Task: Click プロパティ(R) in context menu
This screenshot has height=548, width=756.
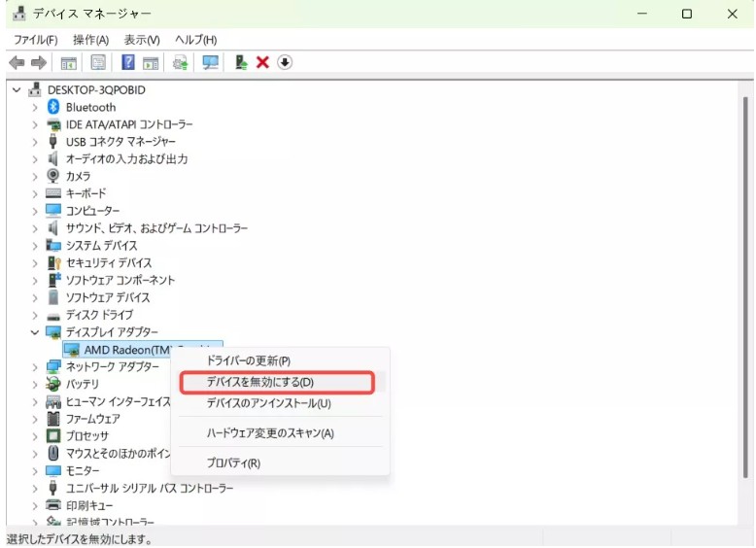Action: tap(233, 462)
